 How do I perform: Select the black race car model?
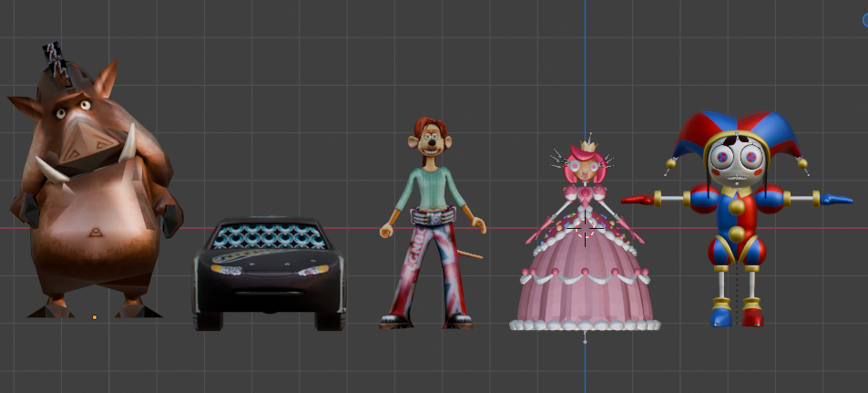tap(270, 274)
